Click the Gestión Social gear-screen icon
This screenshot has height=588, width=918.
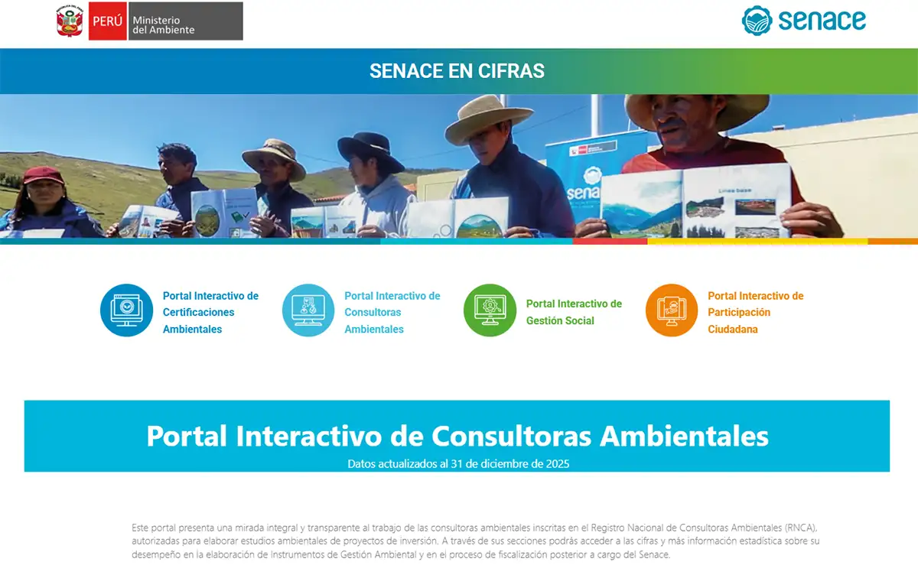tap(490, 310)
